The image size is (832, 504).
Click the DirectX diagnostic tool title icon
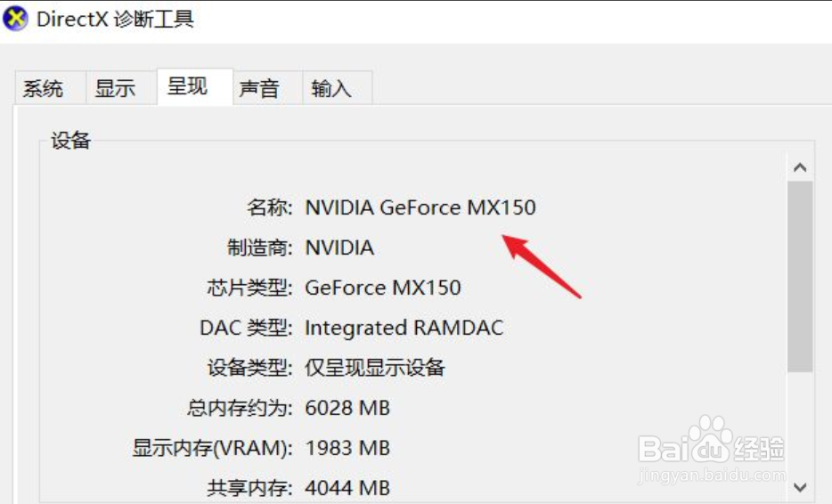(15, 19)
